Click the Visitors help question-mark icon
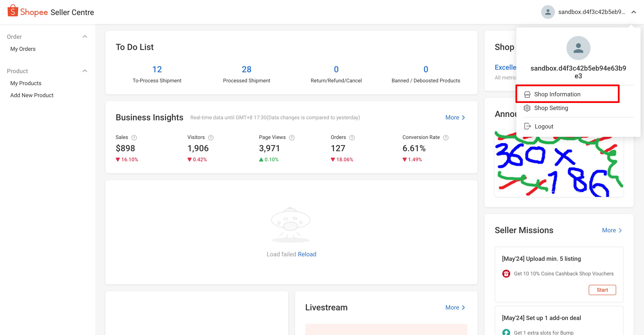 pyautogui.click(x=211, y=138)
